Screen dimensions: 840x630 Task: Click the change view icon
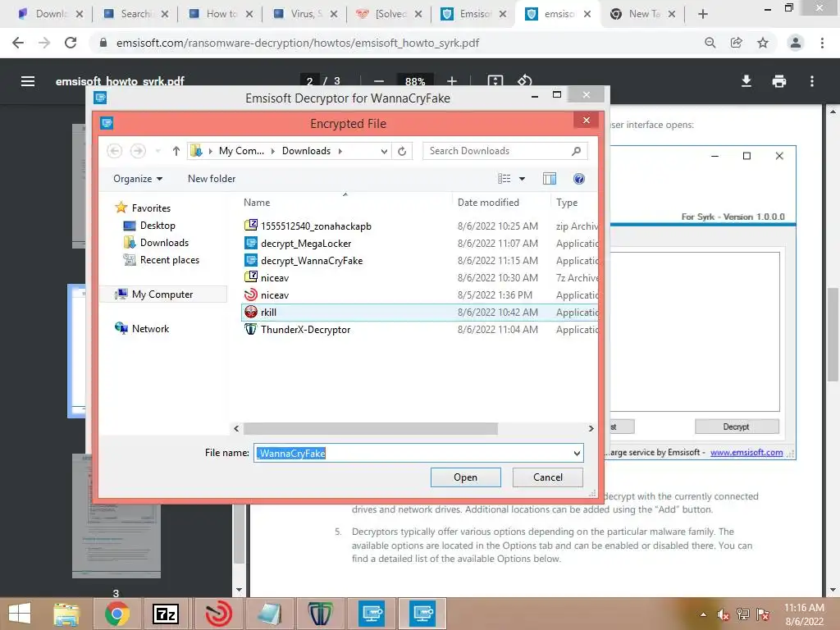[x=504, y=179]
